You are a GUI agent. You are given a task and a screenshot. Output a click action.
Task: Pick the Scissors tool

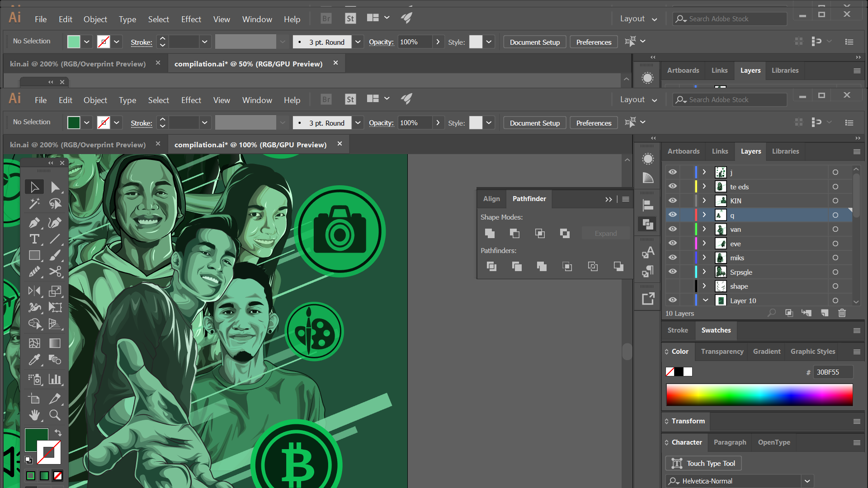click(x=55, y=272)
